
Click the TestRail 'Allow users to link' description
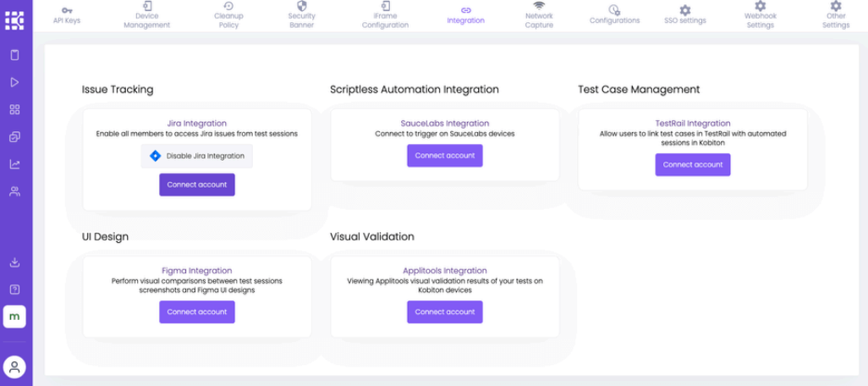[693, 138]
